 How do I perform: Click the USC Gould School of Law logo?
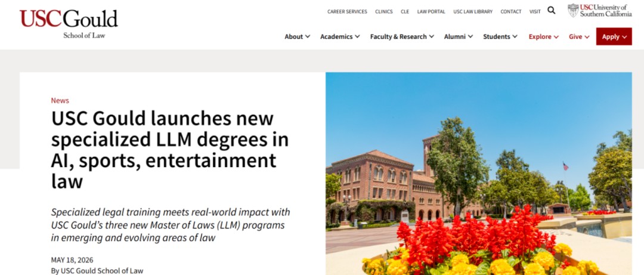(69, 24)
